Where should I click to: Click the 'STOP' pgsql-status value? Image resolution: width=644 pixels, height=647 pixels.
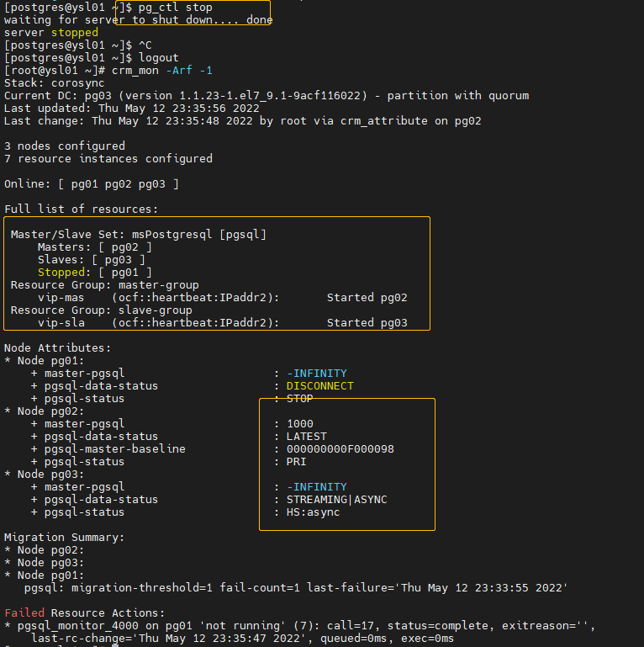[x=300, y=399]
